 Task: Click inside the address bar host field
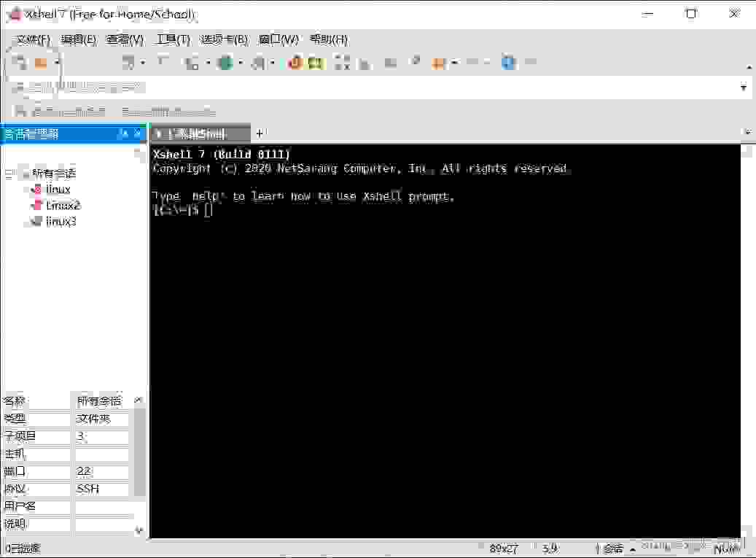(381, 88)
